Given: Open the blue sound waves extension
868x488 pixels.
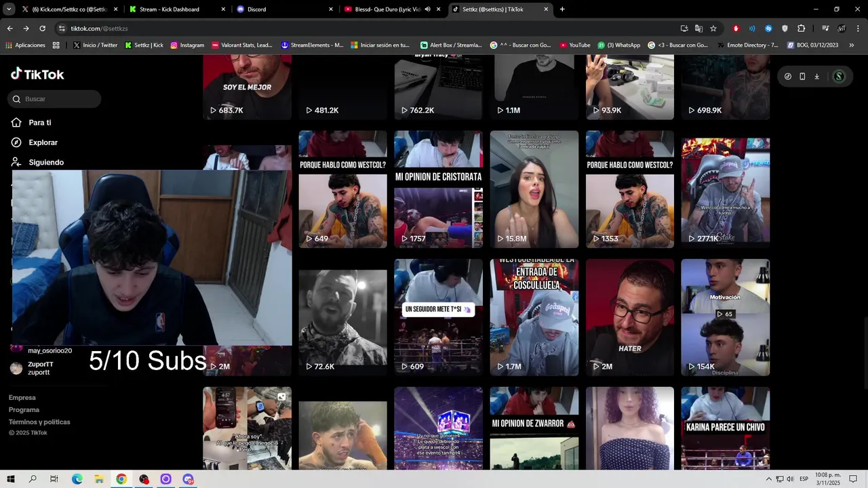Looking at the screenshot, I should coord(752,28).
